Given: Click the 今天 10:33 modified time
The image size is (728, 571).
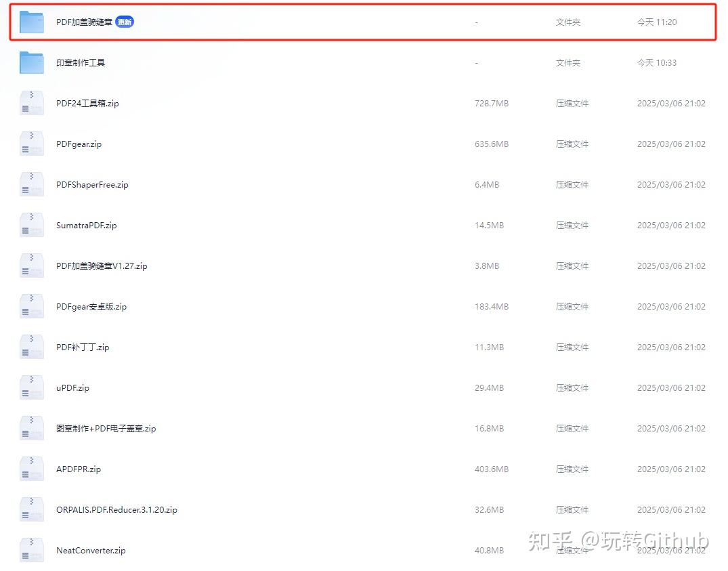Looking at the screenshot, I should pyautogui.click(x=656, y=63).
